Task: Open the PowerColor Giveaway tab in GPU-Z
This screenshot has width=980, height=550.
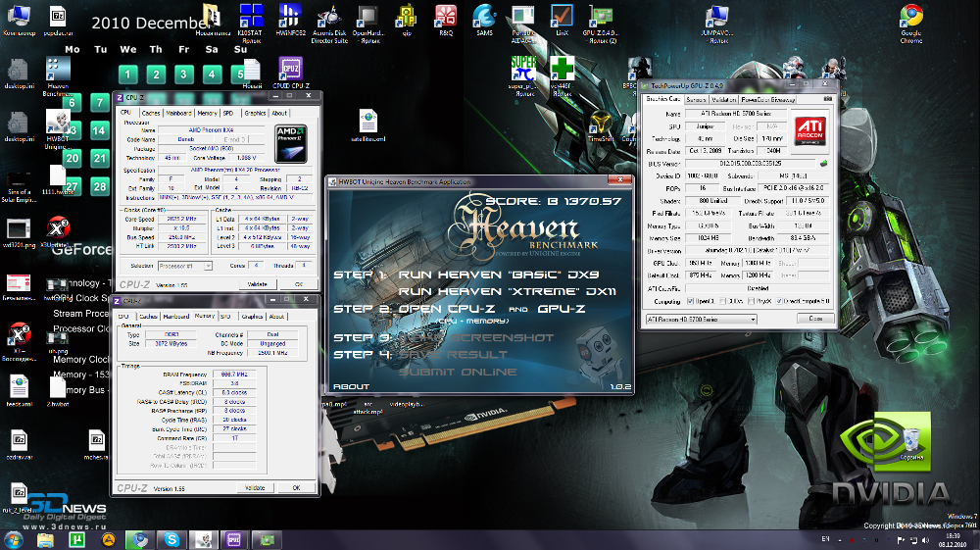Action: click(768, 99)
